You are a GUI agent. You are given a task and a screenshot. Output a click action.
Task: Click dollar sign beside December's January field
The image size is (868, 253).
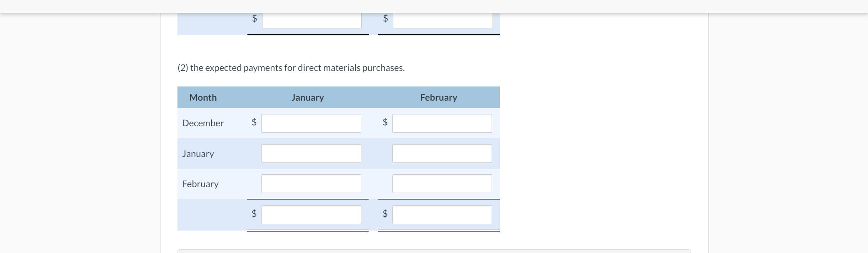(x=254, y=122)
